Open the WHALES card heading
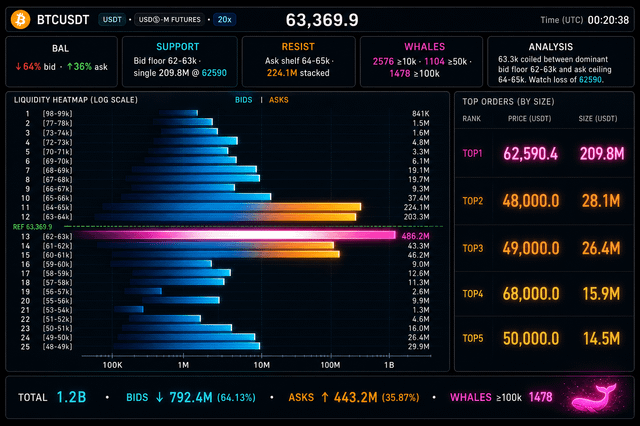640x426 pixels. click(424, 47)
